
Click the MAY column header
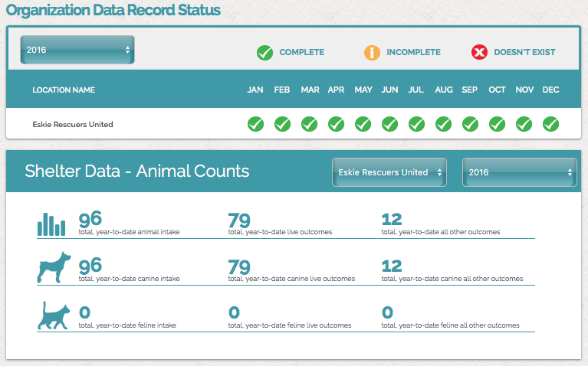click(363, 90)
